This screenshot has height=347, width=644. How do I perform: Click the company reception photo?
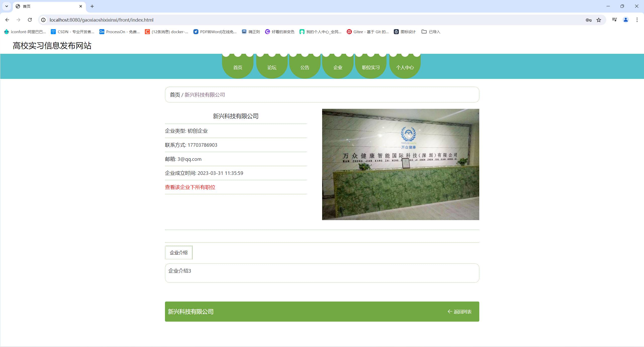(400, 164)
